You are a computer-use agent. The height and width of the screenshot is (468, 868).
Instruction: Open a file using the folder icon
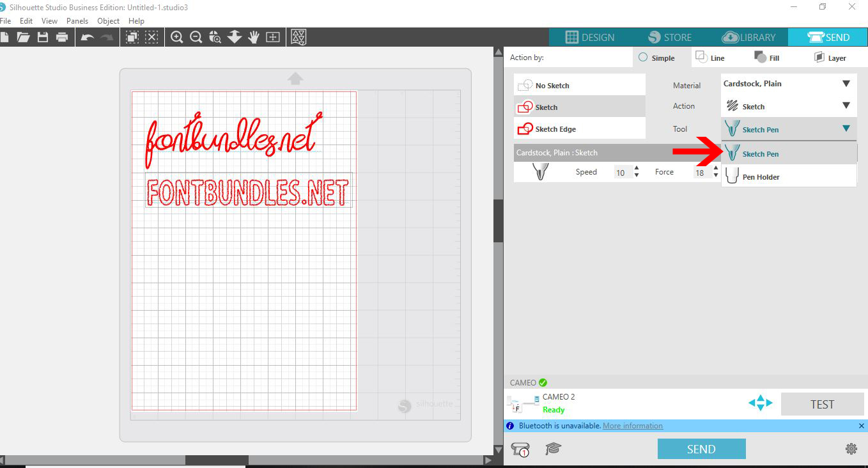coord(23,37)
